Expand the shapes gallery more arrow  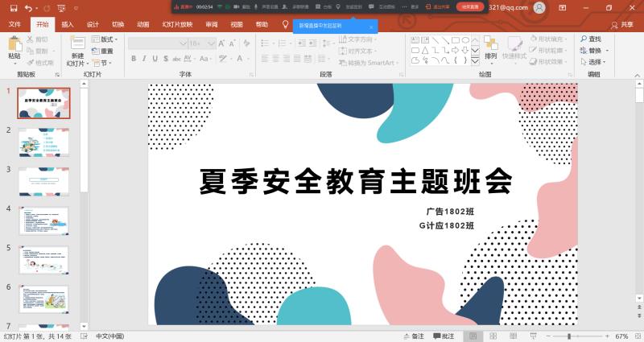(475, 61)
